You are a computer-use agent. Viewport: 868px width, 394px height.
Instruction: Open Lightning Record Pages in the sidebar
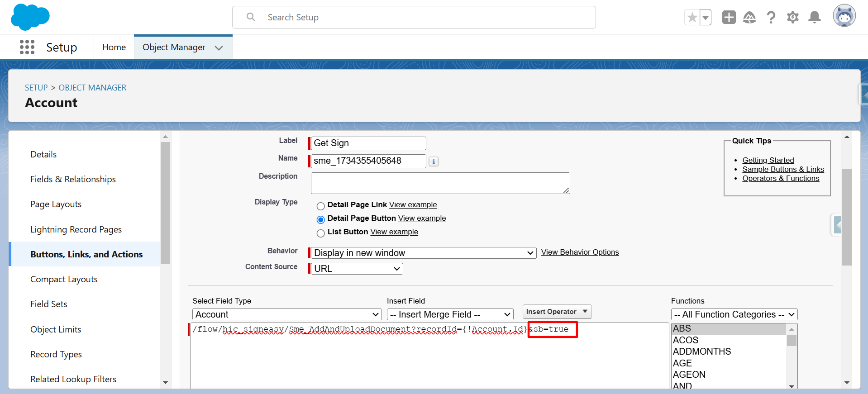76,229
